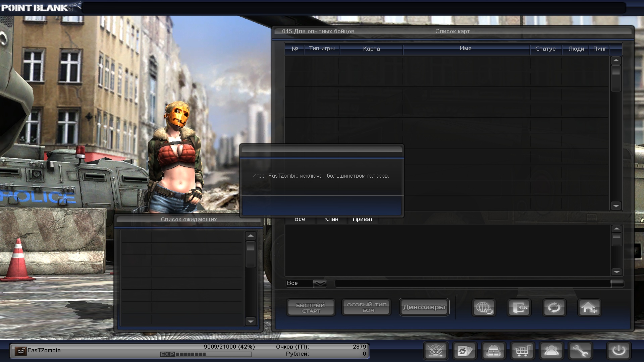This screenshot has height=362, width=644.
Task: Click the power exit icon
Action: click(619, 351)
